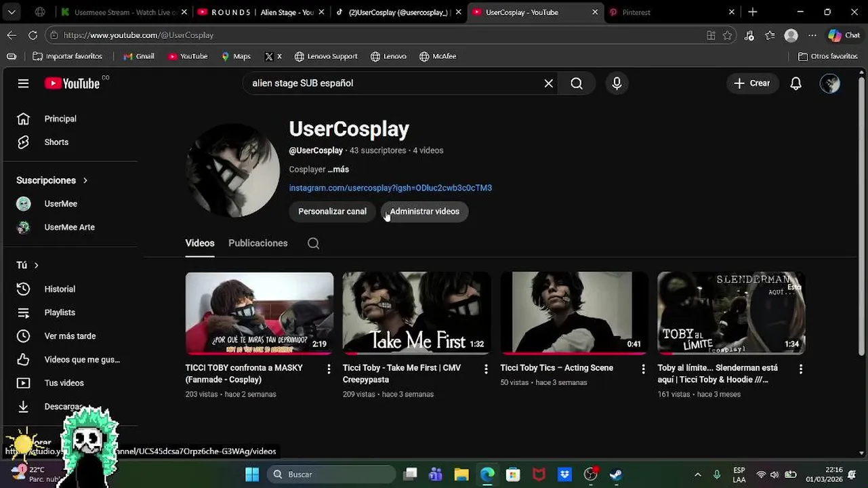The image size is (868, 488).
Task: Reload the page in browser
Action: coord(33,35)
